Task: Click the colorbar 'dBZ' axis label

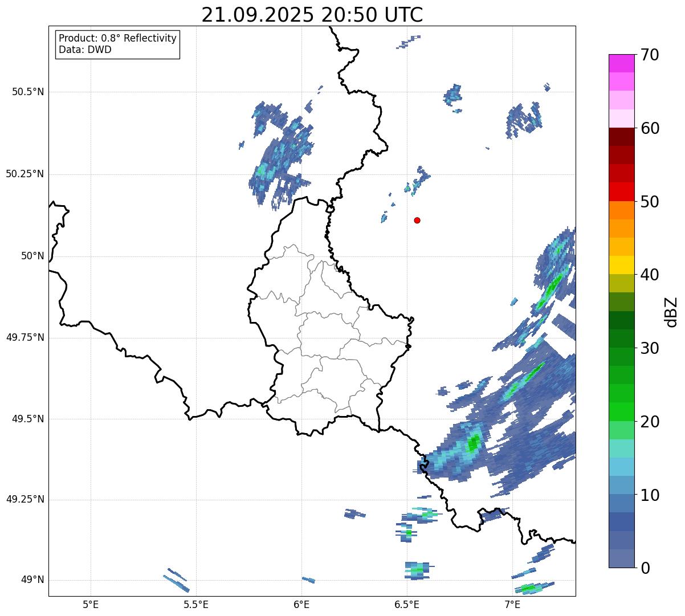Action: coord(671,311)
